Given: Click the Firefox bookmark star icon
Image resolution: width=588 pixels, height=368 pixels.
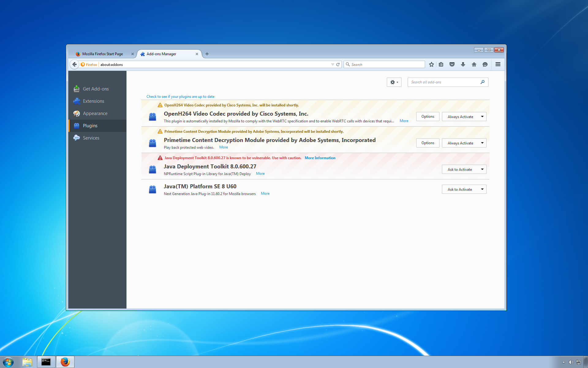Looking at the screenshot, I should coord(432,64).
